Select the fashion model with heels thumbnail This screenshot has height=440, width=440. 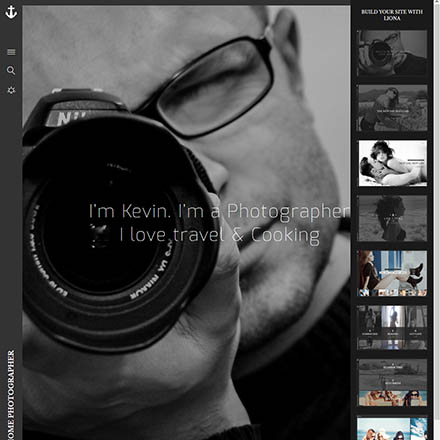[393, 273]
